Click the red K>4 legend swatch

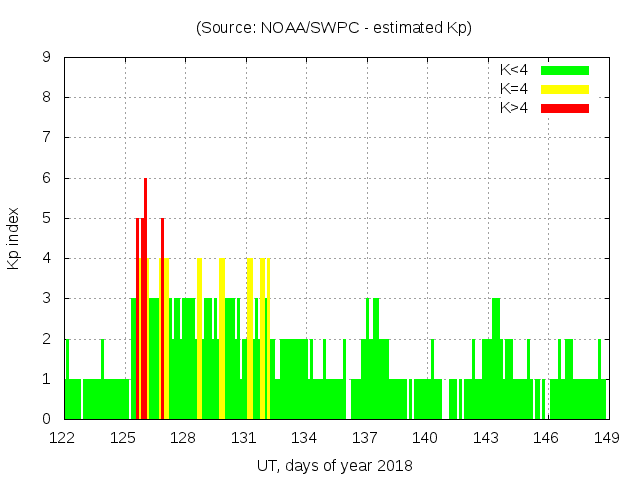click(x=565, y=108)
